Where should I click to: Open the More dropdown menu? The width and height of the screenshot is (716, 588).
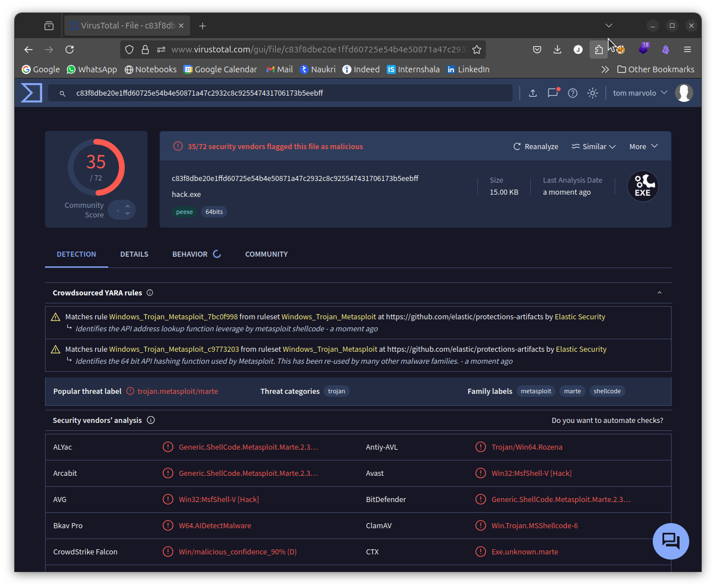click(x=644, y=146)
